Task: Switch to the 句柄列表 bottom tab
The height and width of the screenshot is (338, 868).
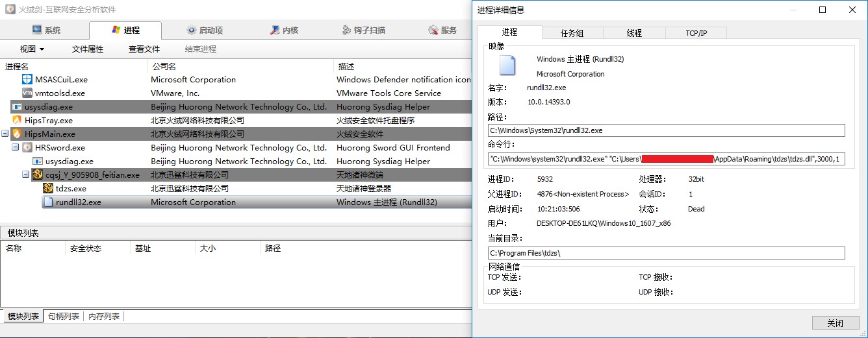Action: coord(64,317)
